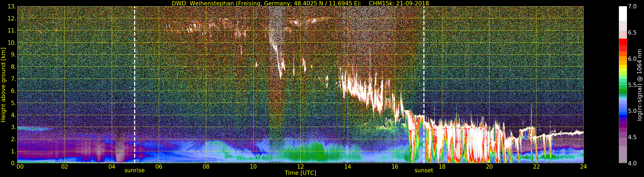644x177 pixels.
Task: Select the '06' time axis tick label
Action: click(159, 167)
